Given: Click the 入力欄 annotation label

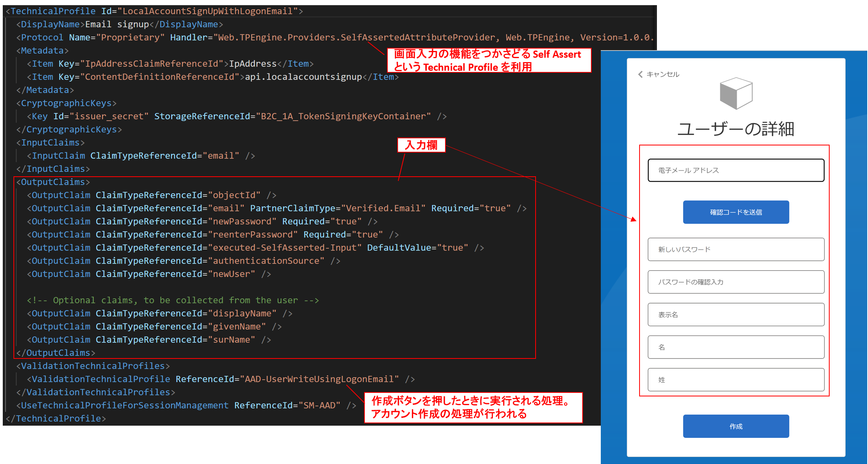Looking at the screenshot, I should [x=421, y=145].
